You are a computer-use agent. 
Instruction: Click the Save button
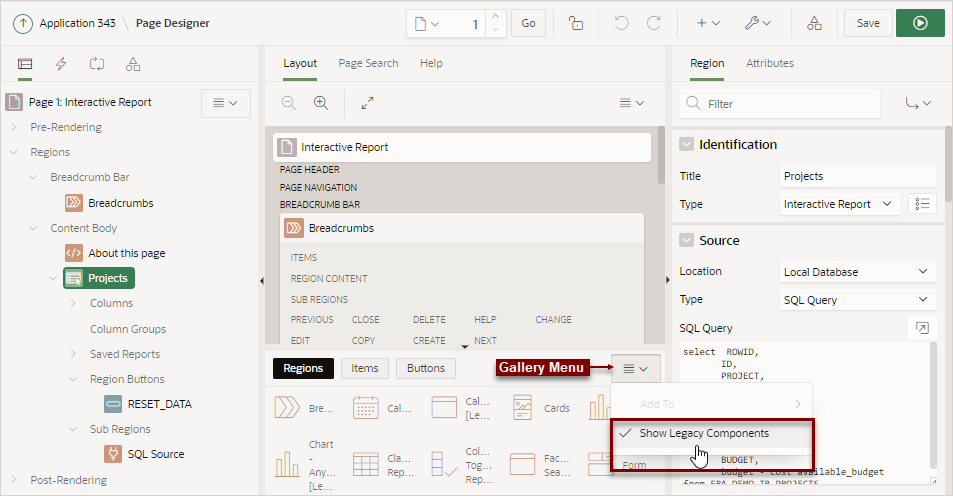(868, 24)
